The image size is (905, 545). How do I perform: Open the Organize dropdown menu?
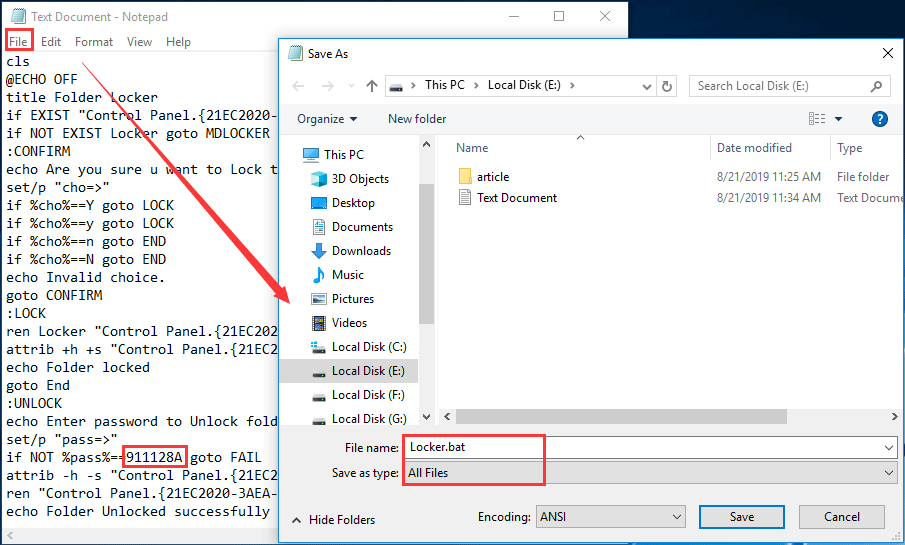327,119
